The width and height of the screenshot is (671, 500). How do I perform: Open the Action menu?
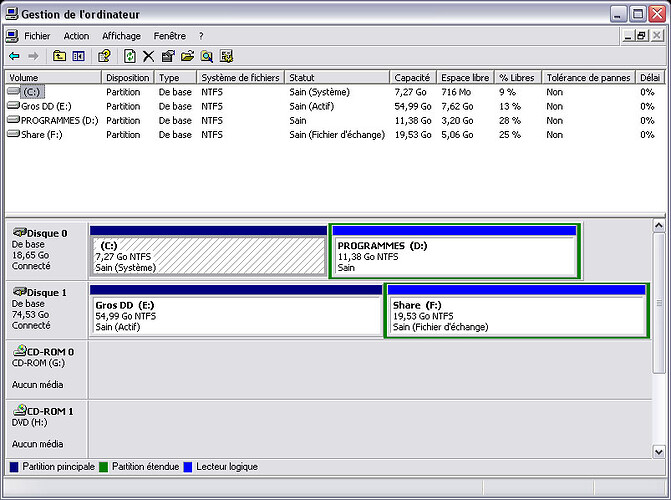pyautogui.click(x=76, y=36)
